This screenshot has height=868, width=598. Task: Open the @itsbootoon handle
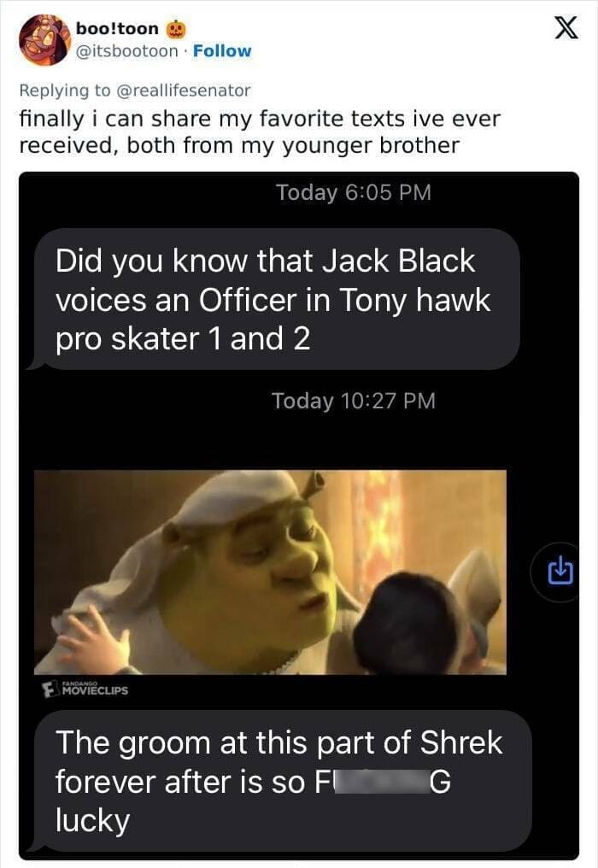tap(126, 51)
